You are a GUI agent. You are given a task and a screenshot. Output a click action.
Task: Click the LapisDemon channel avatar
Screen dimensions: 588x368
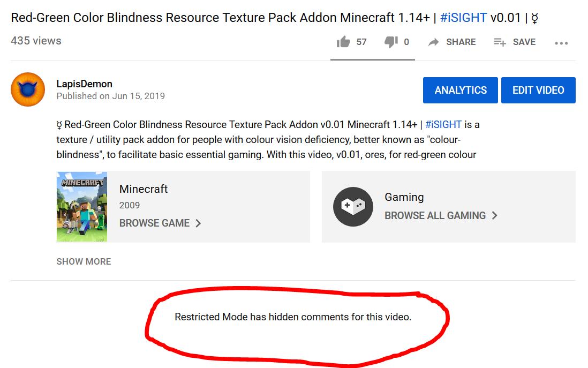click(x=28, y=89)
